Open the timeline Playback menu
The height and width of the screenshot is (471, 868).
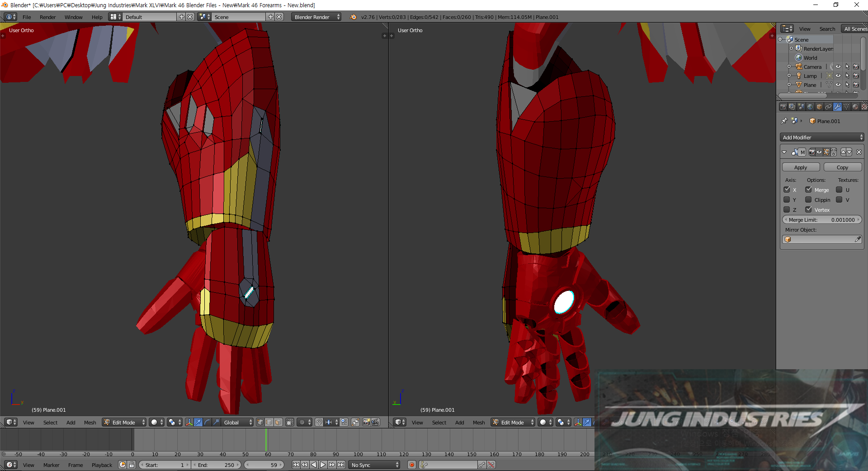tap(102, 465)
